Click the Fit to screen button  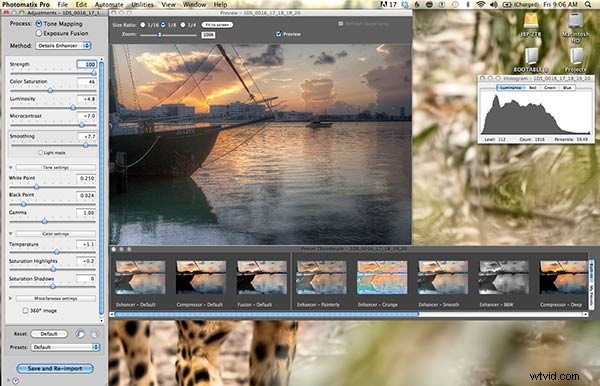[217, 24]
